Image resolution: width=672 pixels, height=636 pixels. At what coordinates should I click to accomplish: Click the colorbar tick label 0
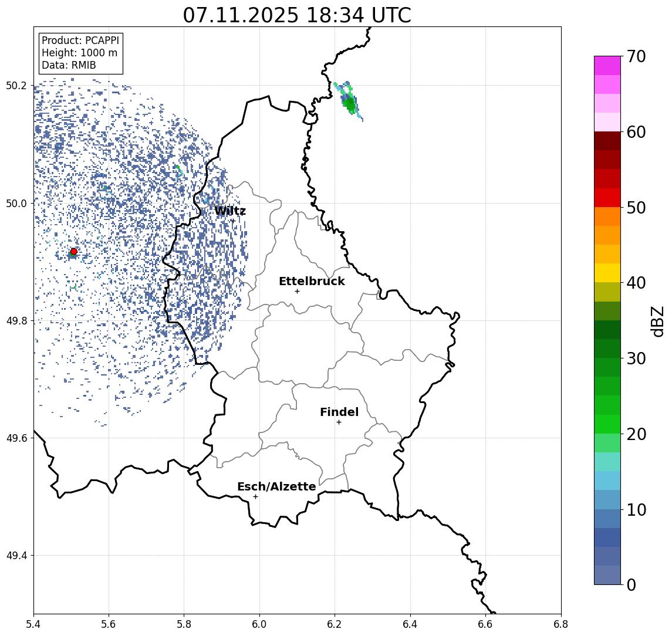[x=632, y=584]
